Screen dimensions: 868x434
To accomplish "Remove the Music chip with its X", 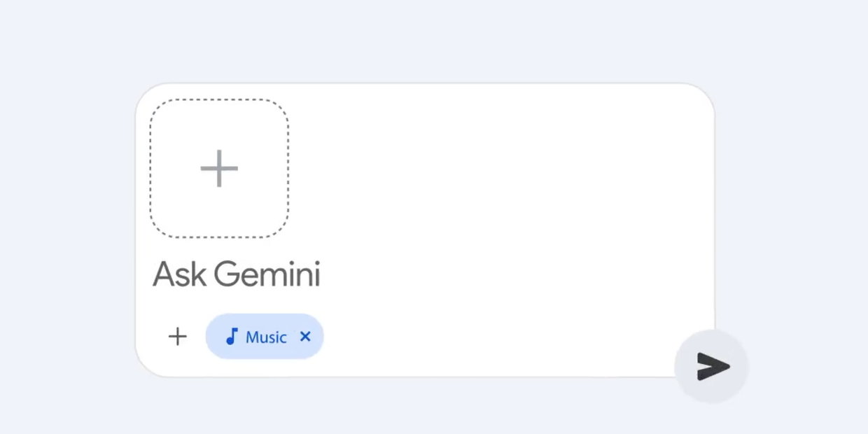I will pos(305,337).
